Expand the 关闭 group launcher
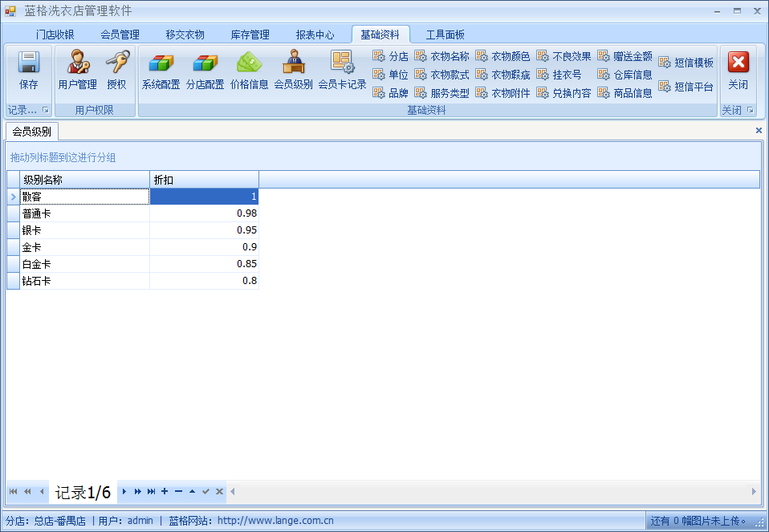 tap(751, 110)
